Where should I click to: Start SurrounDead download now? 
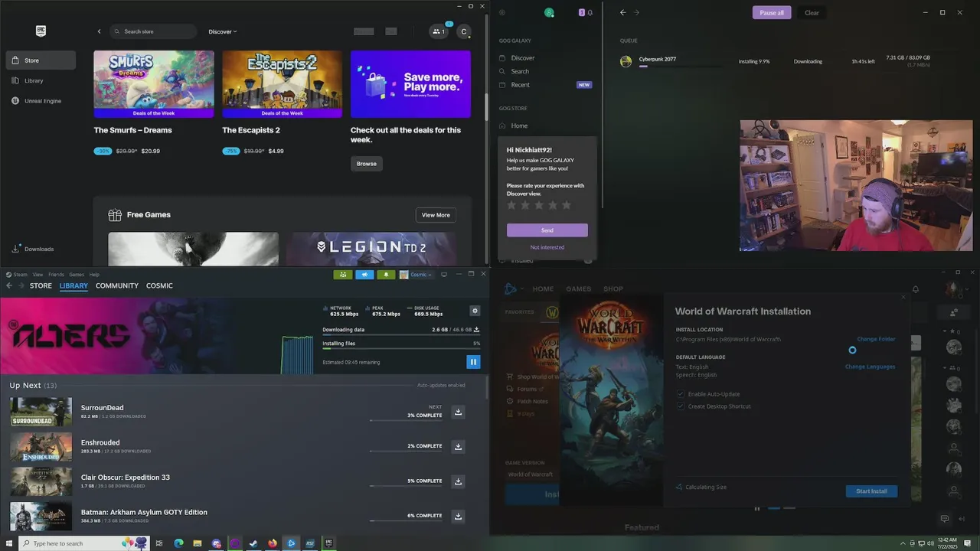coord(458,412)
